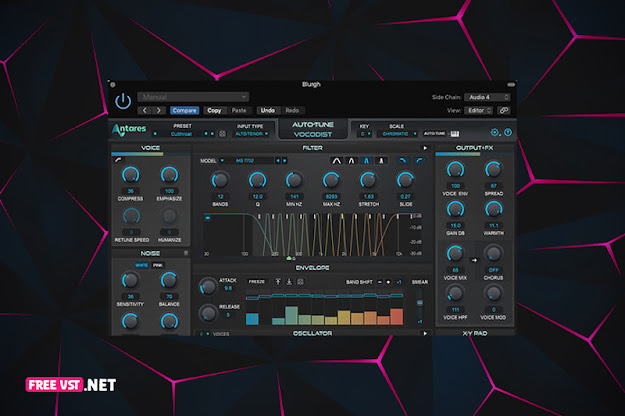
Task: Click the Retune Speed knob
Action: point(131,216)
